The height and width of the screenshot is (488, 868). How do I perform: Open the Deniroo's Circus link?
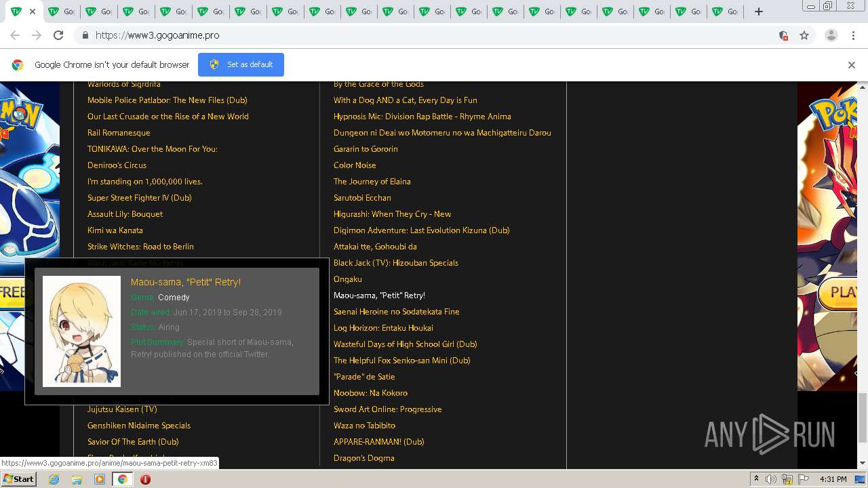click(117, 165)
